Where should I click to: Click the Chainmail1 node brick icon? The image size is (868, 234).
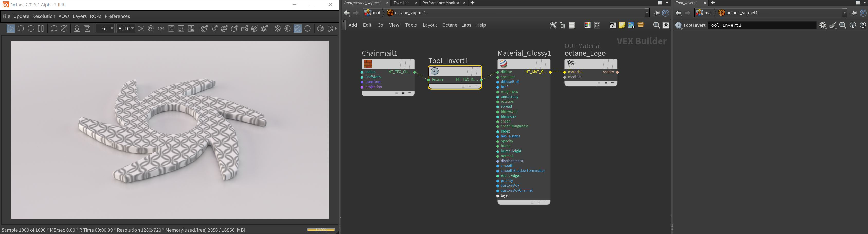[x=368, y=64]
